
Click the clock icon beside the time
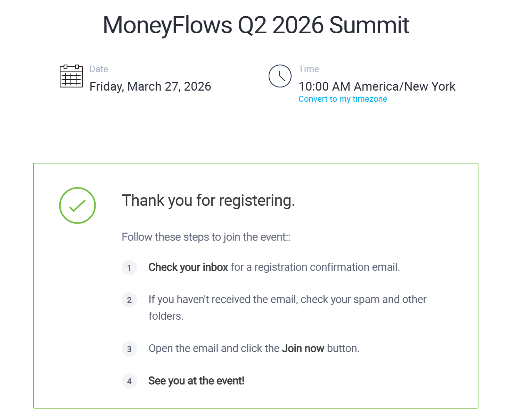pos(280,76)
